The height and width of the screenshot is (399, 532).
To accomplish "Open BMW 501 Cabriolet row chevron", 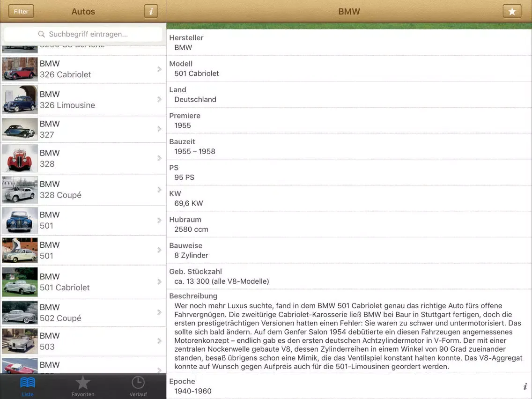I will click(160, 281).
